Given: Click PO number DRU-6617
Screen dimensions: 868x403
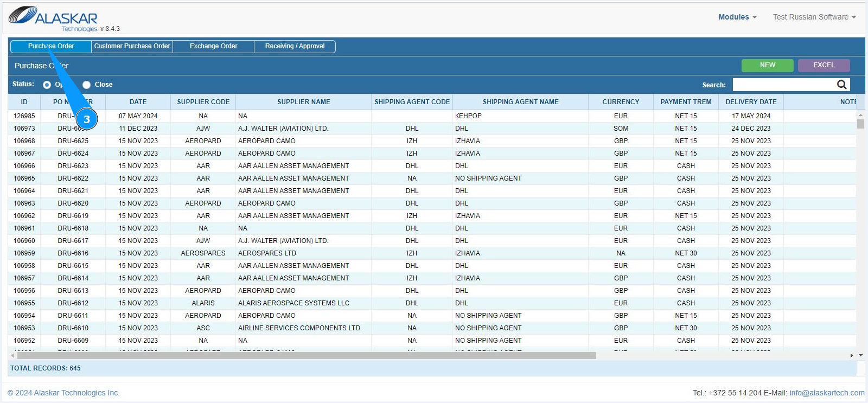Looking at the screenshot, I should coord(73,241).
